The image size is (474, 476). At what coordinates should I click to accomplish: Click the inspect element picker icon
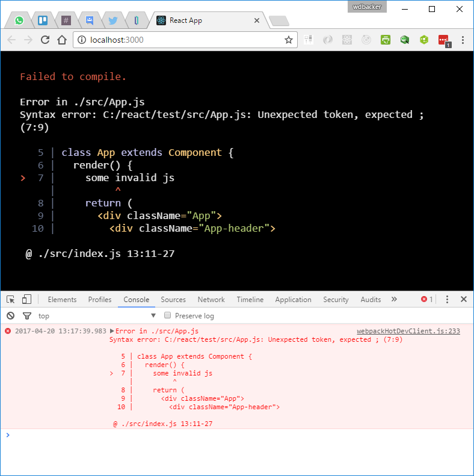pos(11,299)
